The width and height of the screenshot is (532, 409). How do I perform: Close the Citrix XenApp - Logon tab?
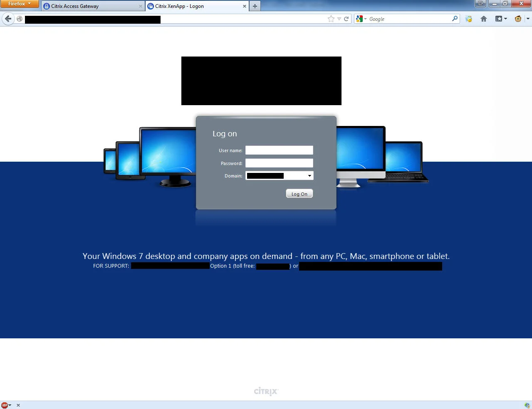[244, 6]
